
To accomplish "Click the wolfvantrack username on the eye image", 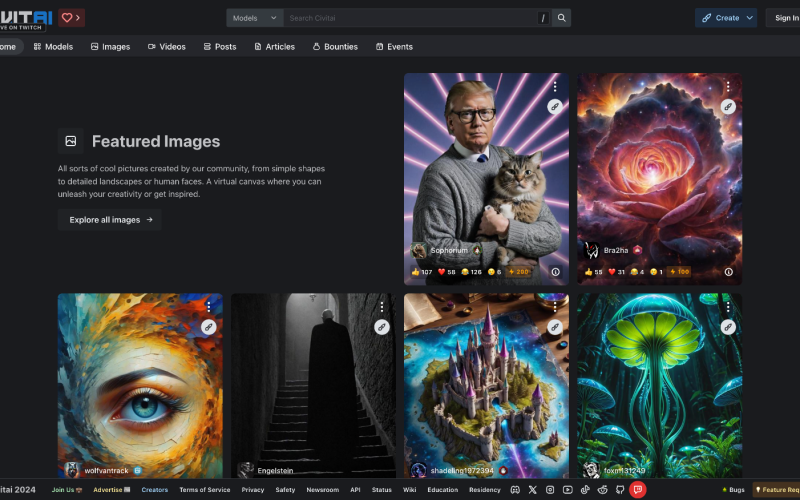I will coord(106,470).
